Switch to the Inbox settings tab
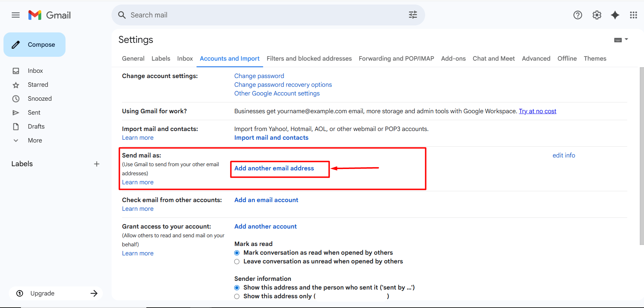644x308 pixels. 185,59
